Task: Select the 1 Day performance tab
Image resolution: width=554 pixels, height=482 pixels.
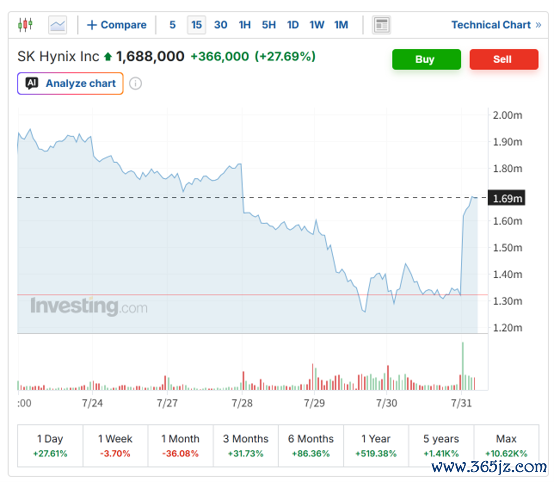Action: [50, 446]
